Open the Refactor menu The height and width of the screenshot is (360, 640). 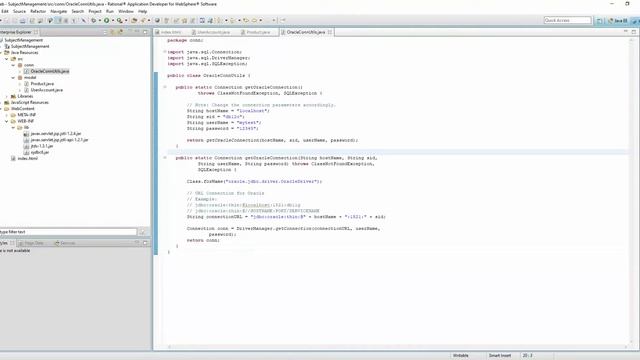click(x=38, y=11)
